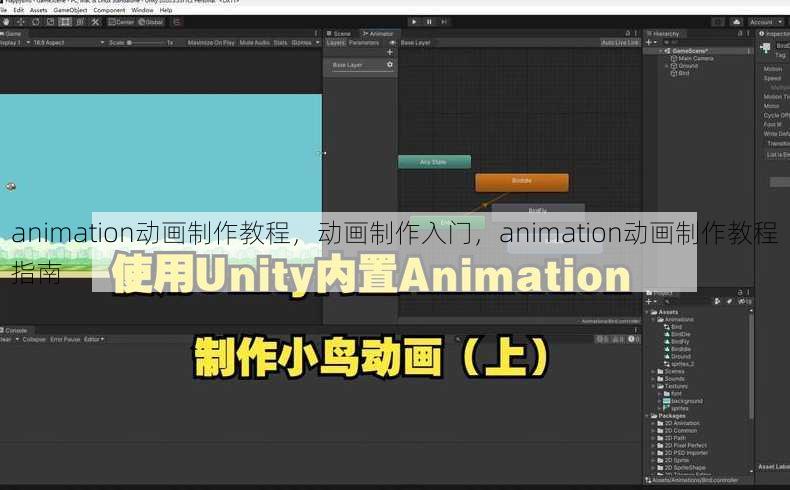Toggle Console Error Pause button

coord(65,339)
